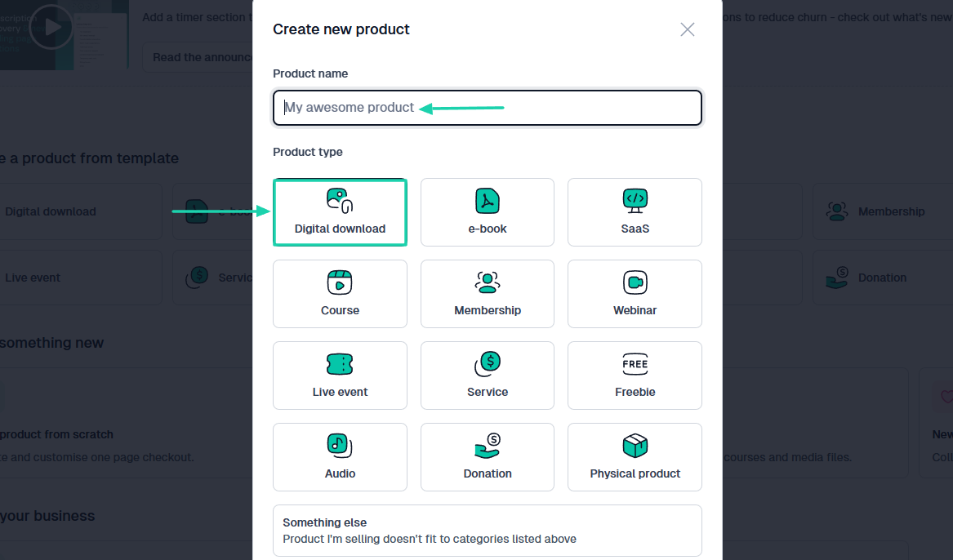
Task: Pick the SaaS code monitor icon
Action: (x=635, y=201)
